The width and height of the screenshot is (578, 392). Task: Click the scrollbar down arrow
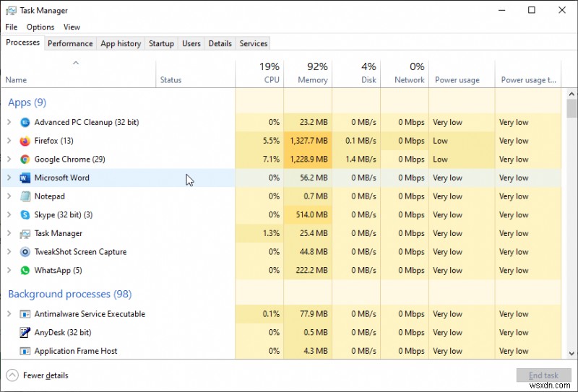571,354
